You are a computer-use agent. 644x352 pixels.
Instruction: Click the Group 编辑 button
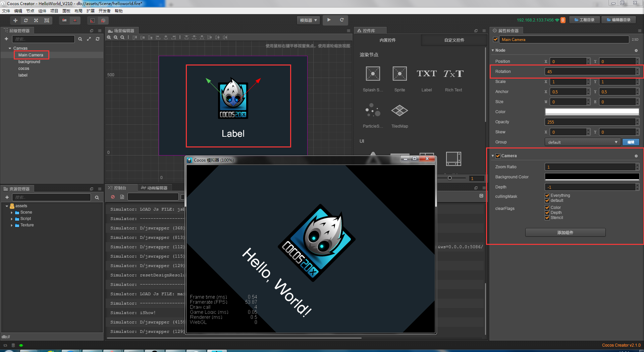tap(631, 142)
